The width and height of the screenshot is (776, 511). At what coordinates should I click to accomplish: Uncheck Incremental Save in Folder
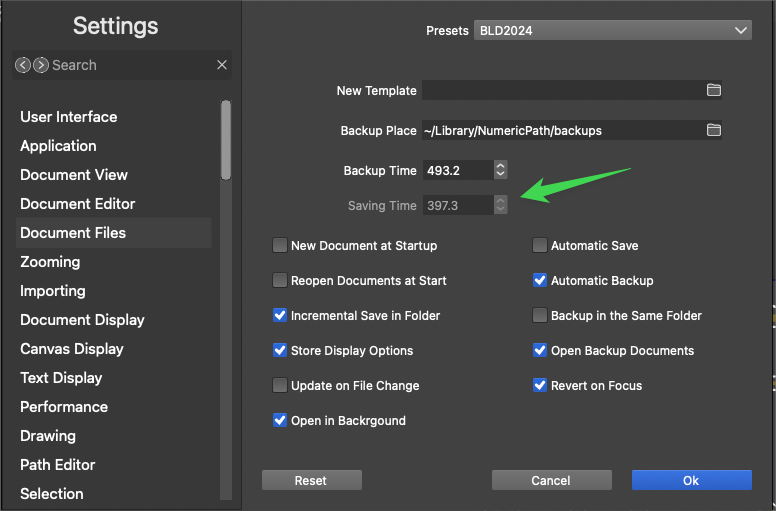(x=280, y=315)
